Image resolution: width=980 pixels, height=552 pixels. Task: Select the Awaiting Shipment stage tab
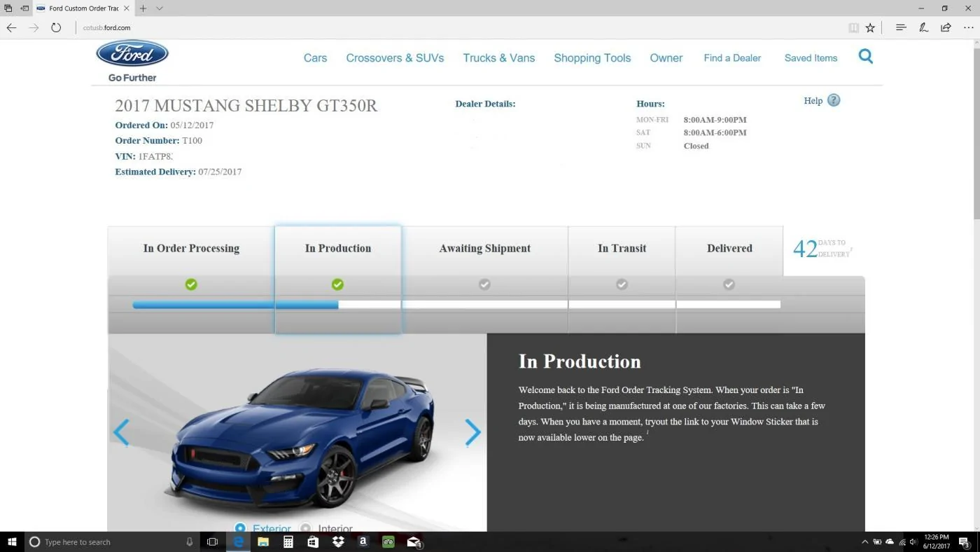coord(484,248)
